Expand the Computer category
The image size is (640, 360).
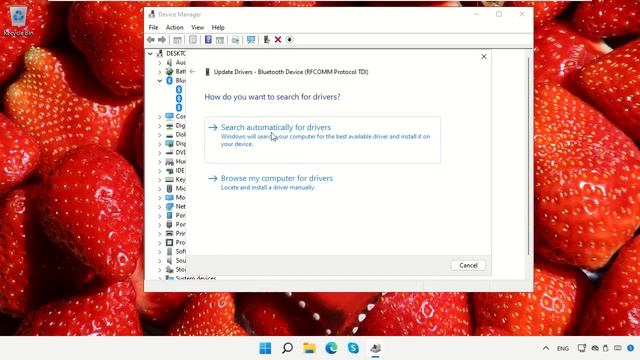tap(160, 116)
